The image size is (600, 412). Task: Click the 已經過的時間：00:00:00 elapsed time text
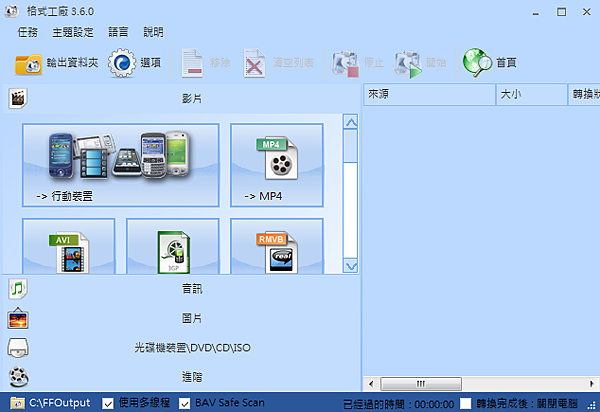pyautogui.click(x=398, y=404)
